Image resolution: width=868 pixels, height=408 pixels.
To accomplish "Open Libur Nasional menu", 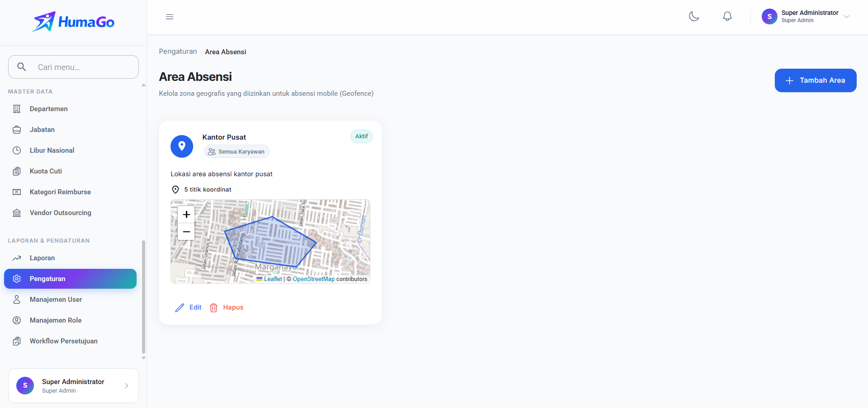I will (70, 150).
